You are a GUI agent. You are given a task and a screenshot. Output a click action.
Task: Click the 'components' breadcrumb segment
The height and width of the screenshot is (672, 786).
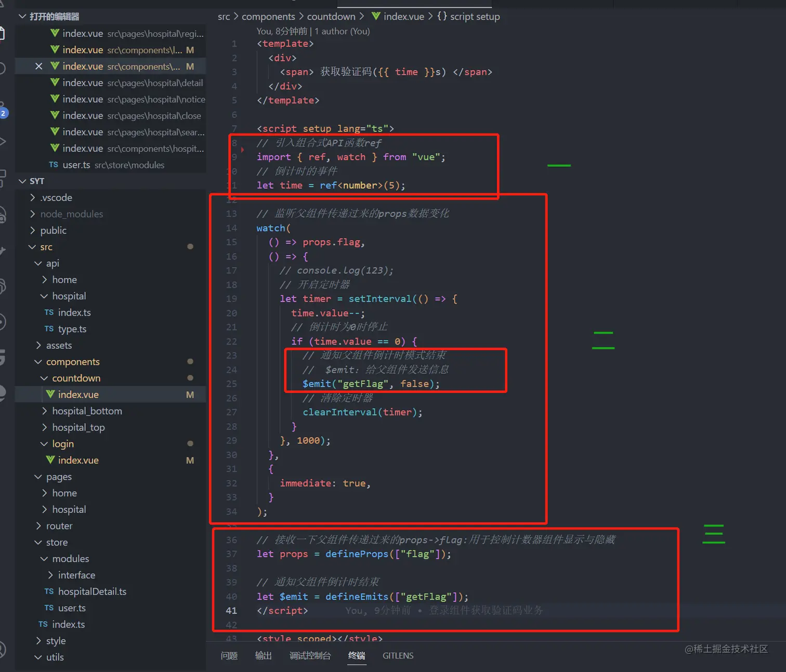coord(268,17)
